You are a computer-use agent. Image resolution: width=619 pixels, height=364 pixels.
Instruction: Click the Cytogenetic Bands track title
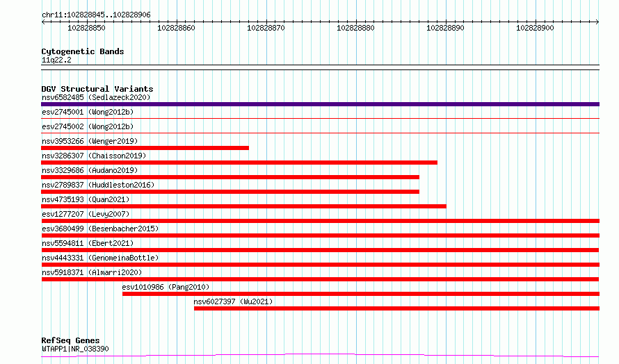[x=83, y=51]
